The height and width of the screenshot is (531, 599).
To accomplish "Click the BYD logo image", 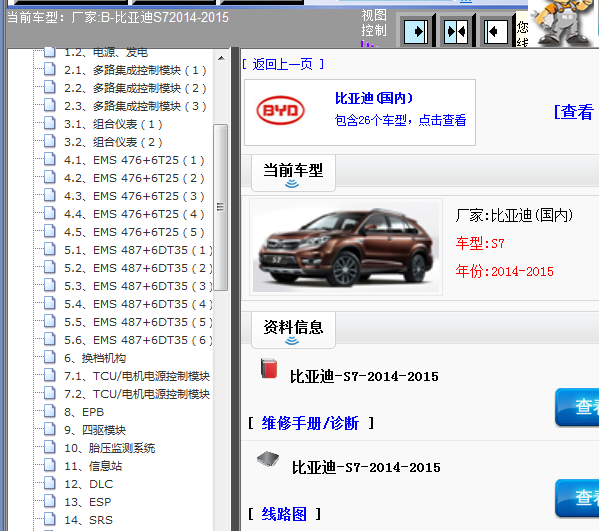I will tap(280, 111).
